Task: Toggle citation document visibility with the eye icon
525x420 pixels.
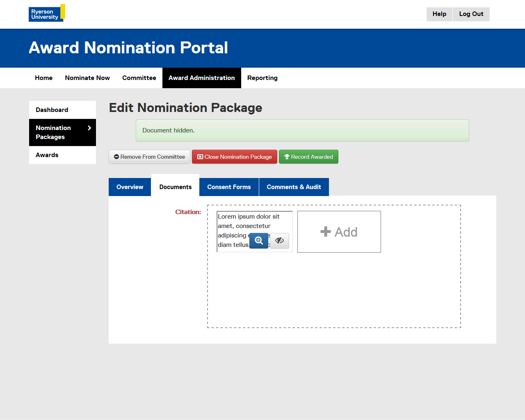Action: point(279,241)
